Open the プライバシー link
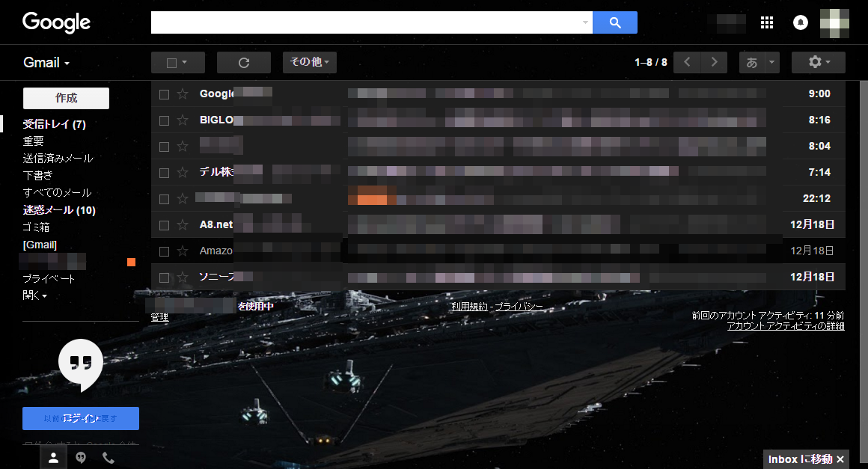This screenshot has height=469, width=868. [x=519, y=307]
